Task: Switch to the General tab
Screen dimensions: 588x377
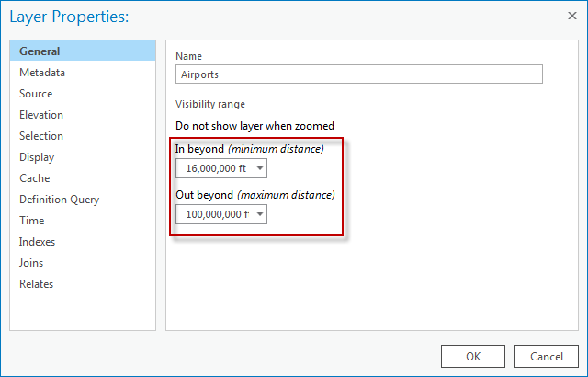Action: pyautogui.click(x=40, y=51)
